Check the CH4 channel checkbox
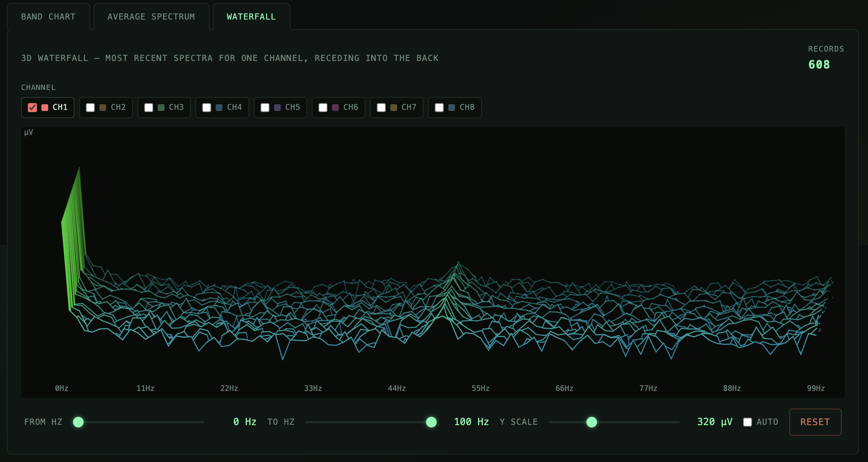868x462 pixels. coord(207,108)
